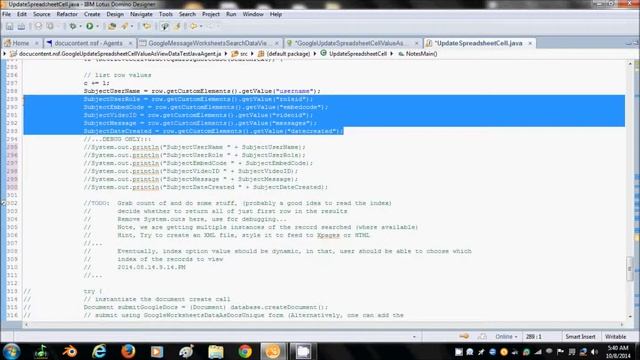Click the Toggle Mark Occurrences icon
640x360 pixels.
(165, 27)
